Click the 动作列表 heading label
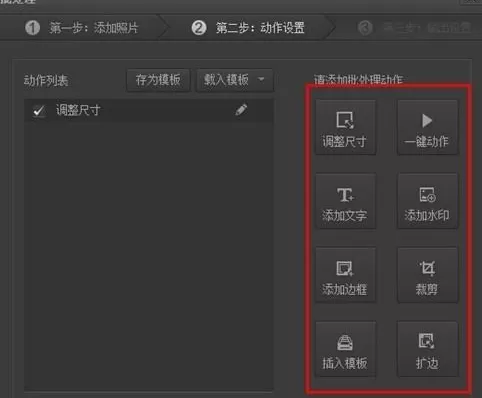This screenshot has width=482, height=398. click(46, 80)
